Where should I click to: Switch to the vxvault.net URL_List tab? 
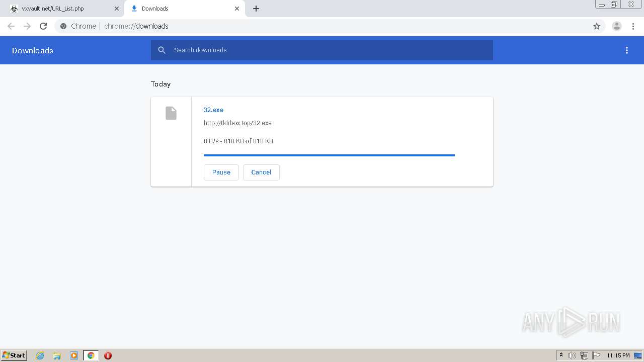tap(63, 9)
